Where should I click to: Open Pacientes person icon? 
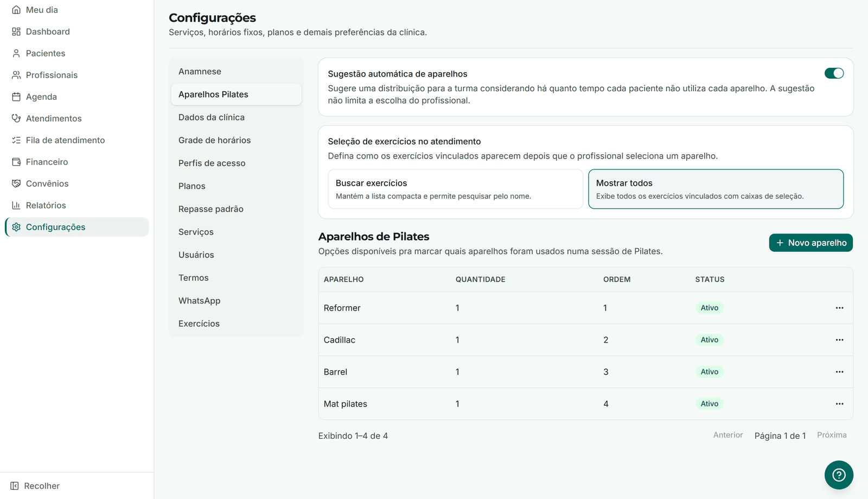16,53
